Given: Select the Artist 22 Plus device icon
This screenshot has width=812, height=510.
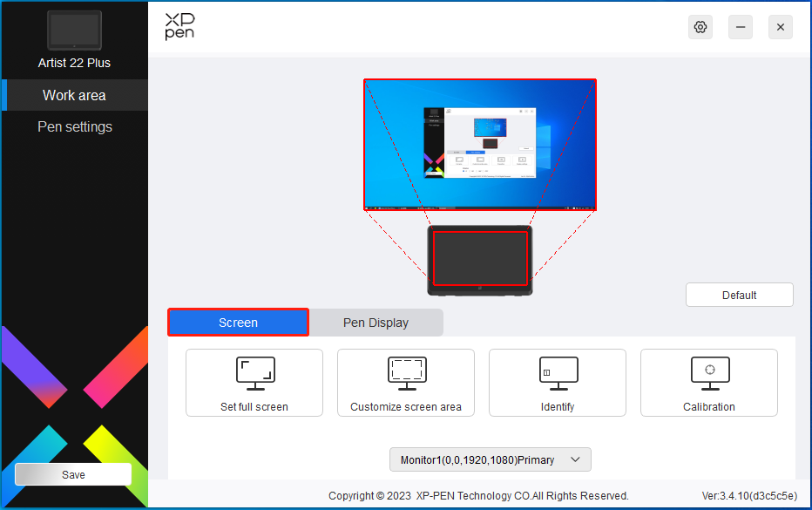Looking at the screenshot, I should (x=74, y=31).
